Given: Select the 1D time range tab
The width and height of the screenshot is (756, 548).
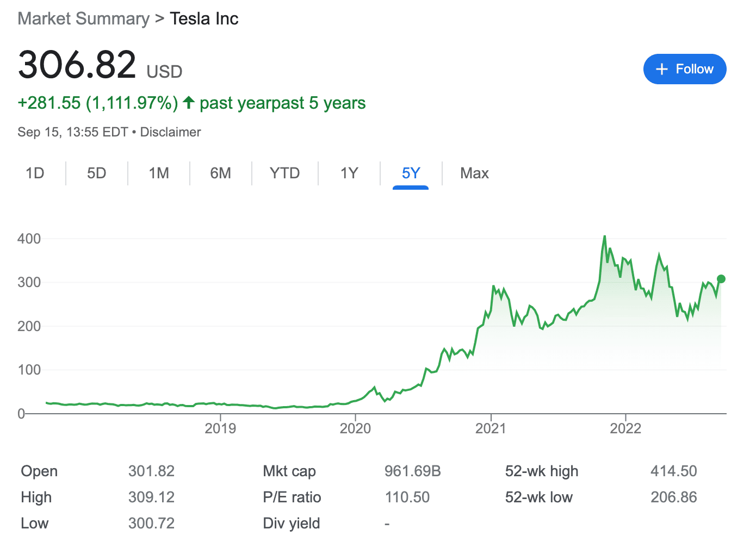Looking at the screenshot, I should (35, 173).
